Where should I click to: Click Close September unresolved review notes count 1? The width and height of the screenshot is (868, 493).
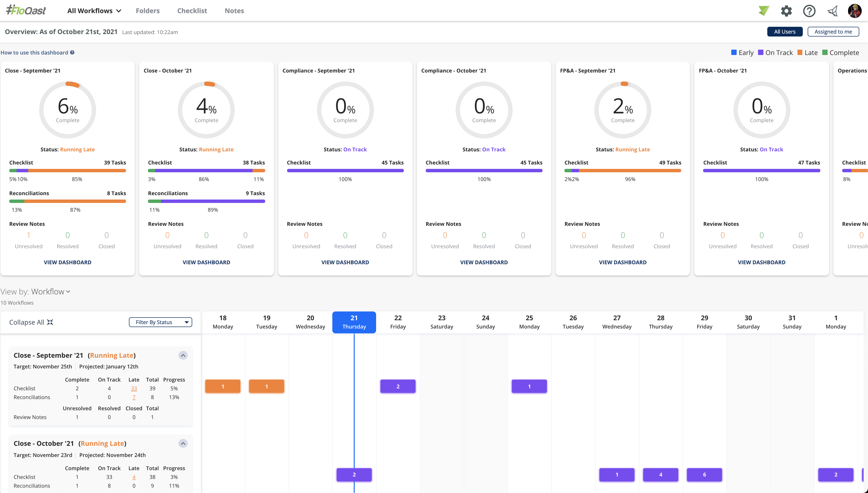click(28, 235)
